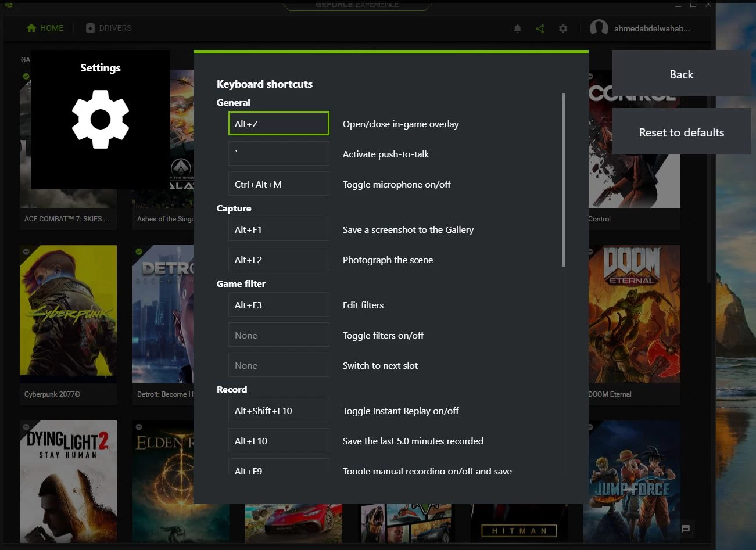The width and height of the screenshot is (756, 550).
Task: Edit the push-to-talk shortcut field
Action: (279, 153)
